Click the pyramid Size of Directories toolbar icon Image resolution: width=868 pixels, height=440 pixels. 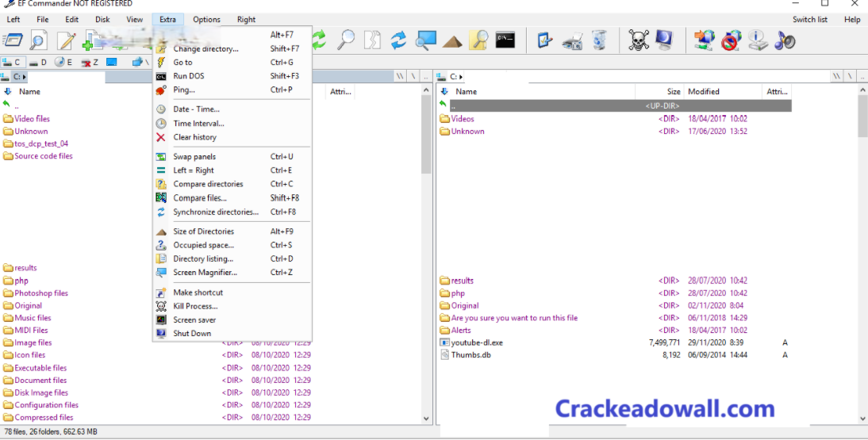pyautogui.click(x=453, y=41)
